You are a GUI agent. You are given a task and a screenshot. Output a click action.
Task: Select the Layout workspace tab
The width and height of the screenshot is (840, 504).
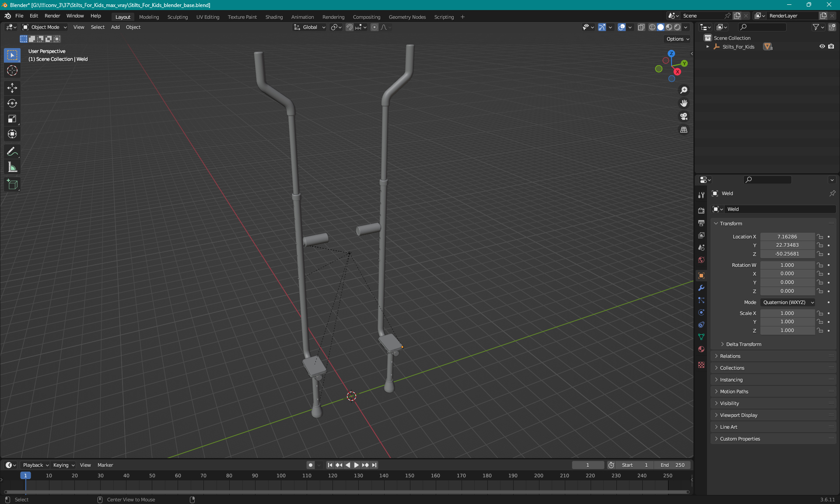[x=122, y=16]
